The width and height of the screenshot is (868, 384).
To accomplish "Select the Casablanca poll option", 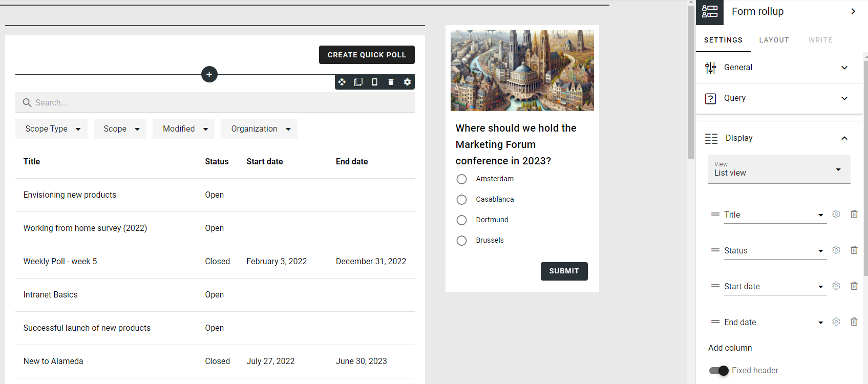I will [461, 200].
